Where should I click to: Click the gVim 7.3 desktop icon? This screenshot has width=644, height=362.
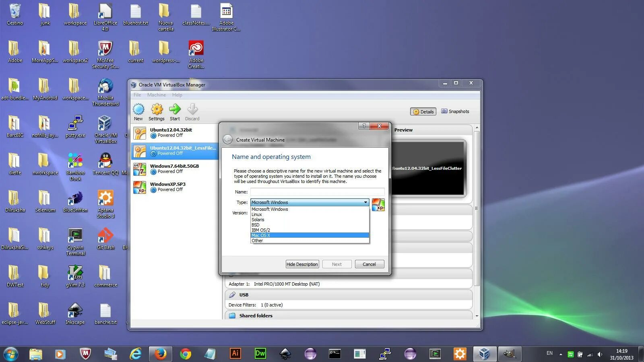tap(75, 276)
